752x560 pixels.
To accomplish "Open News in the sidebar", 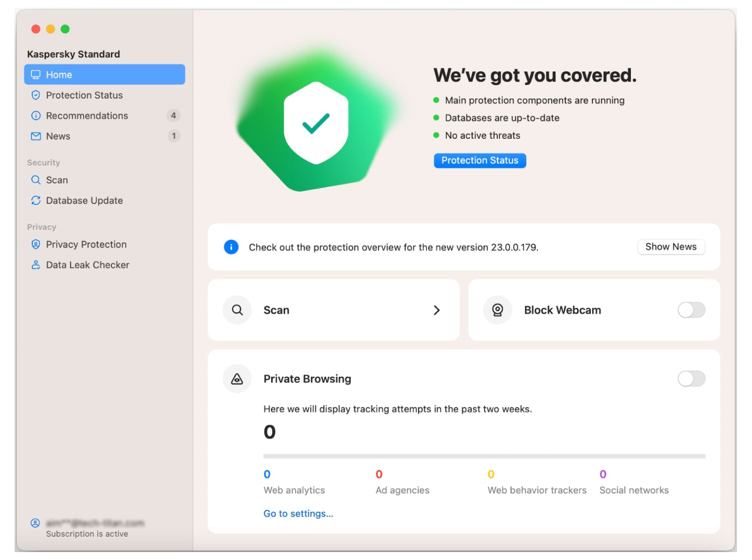I will point(105,136).
